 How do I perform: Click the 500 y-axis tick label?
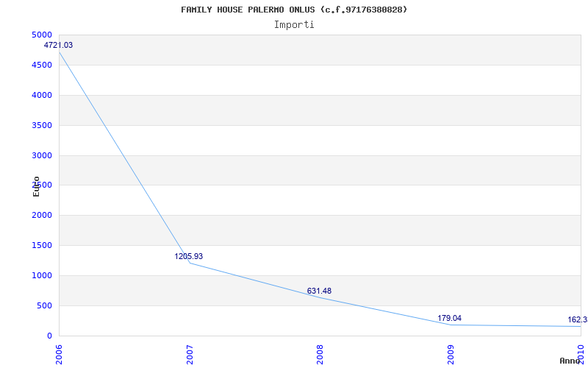[x=44, y=306]
